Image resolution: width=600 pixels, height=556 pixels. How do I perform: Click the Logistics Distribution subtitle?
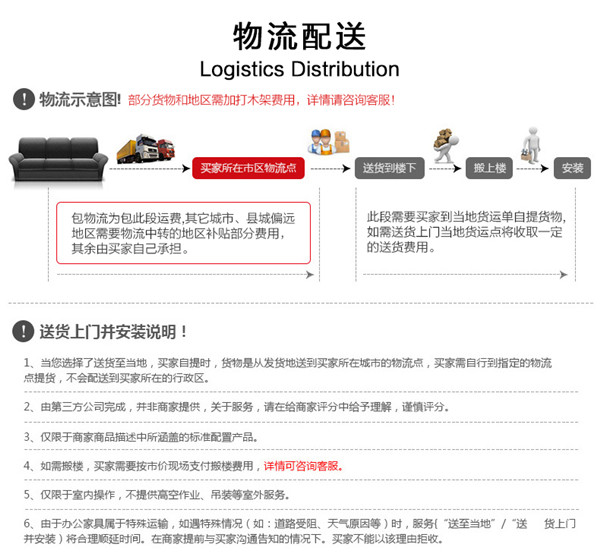coord(300,69)
